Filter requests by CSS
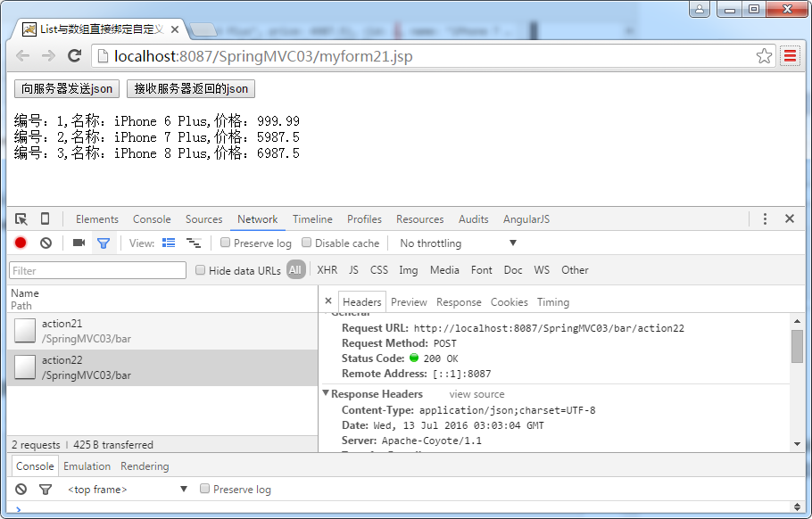Viewport: 812px width, 519px height. [x=379, y=269]
